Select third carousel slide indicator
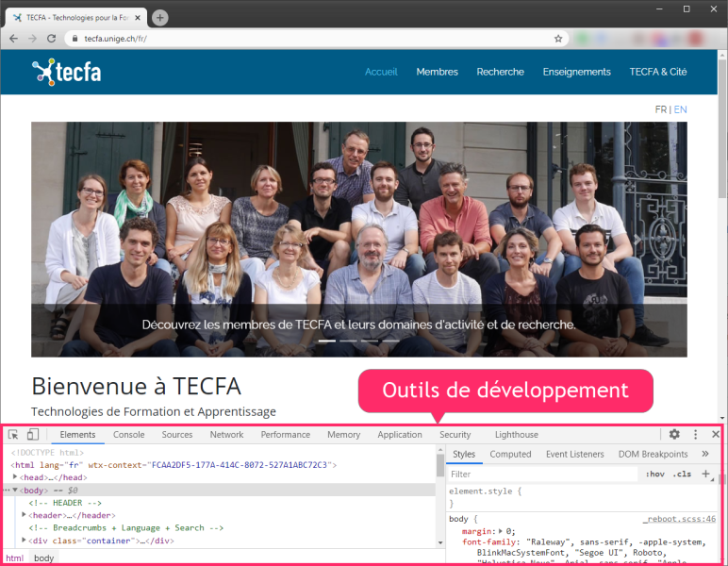Image resolution: width=728 pixels, height=566 pixels. (370, 341)
